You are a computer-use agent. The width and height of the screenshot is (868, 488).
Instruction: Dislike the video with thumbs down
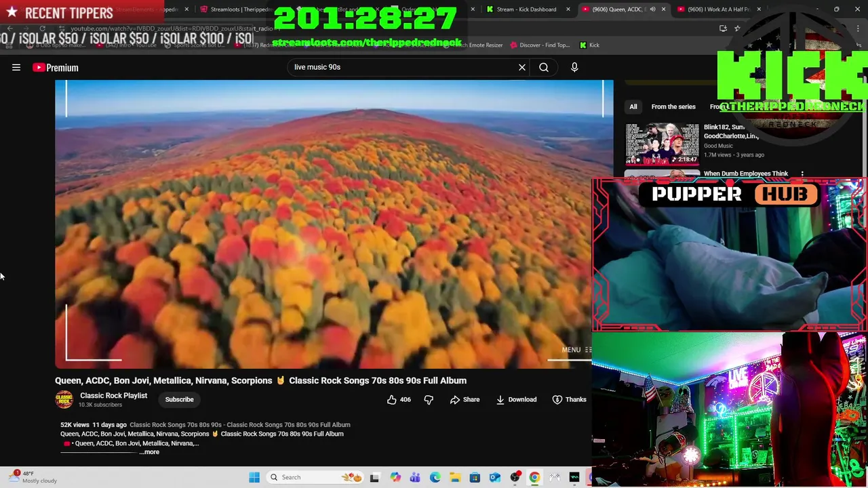pyautogui.click(x=429, y=400)
